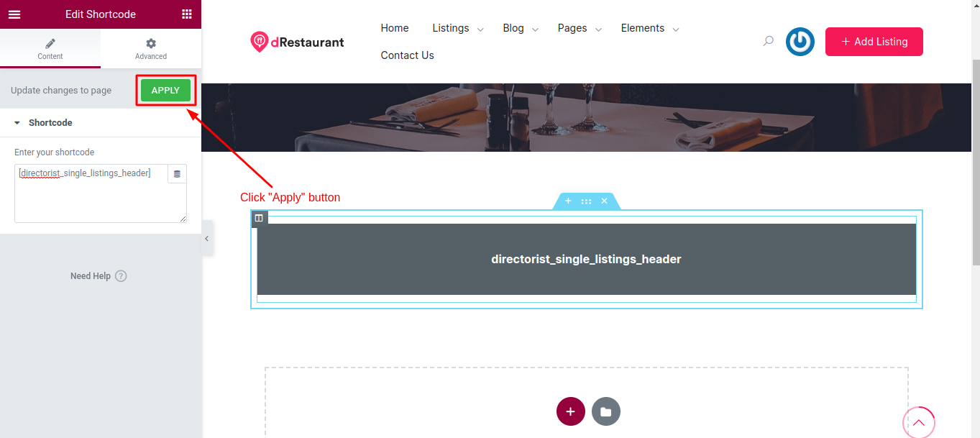Click the column edit handle icon
This screenshot has width=980, height=438.
(260, 218)
